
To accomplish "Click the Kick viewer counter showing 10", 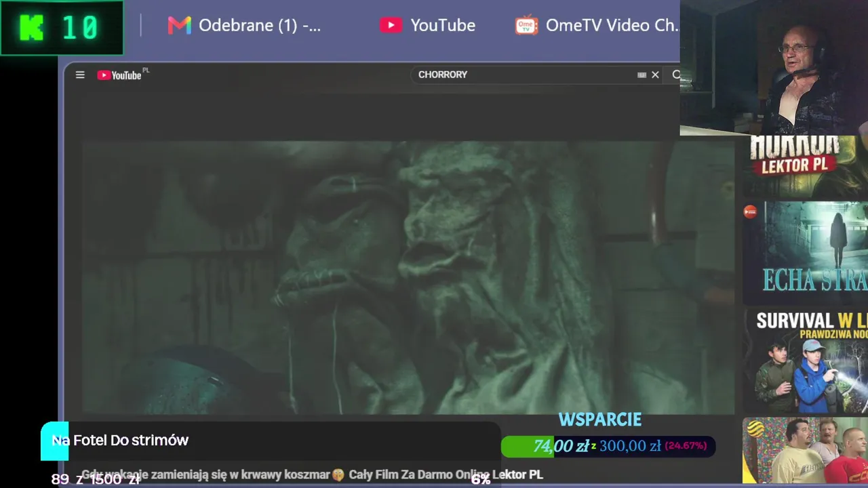I will pyautogui.click(x=62, y=28).
